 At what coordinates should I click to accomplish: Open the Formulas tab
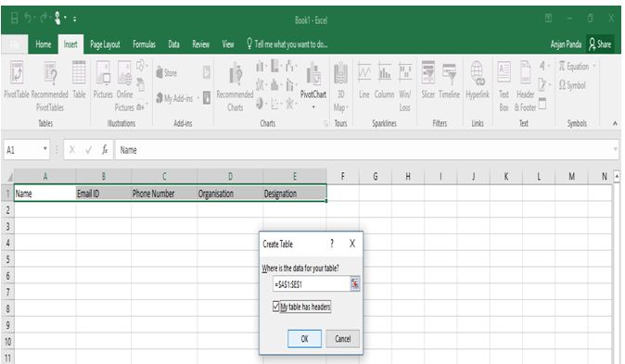click(x=144, y=44)
